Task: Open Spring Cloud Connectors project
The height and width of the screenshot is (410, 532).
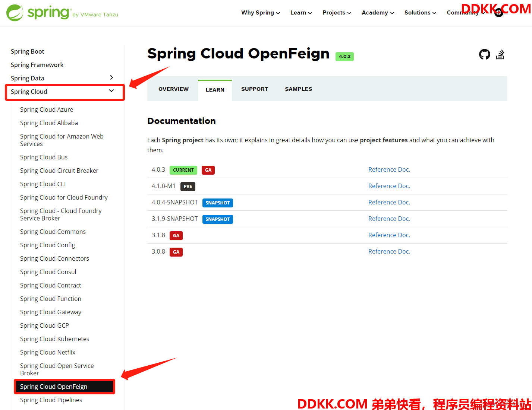Action: pos(54,258)
